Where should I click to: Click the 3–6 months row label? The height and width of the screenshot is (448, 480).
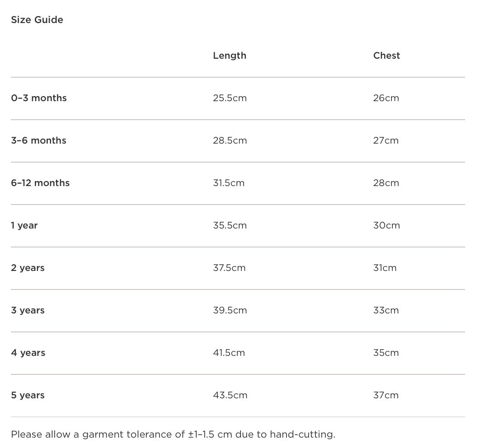[x=38, y=140]
